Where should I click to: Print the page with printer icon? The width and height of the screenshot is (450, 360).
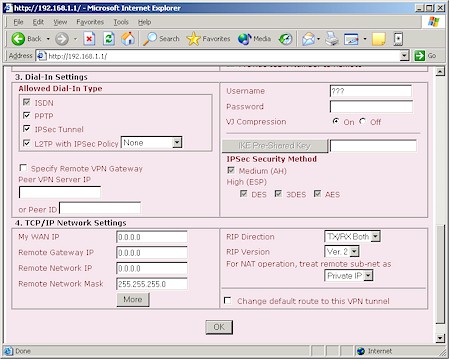click(332, 39)
